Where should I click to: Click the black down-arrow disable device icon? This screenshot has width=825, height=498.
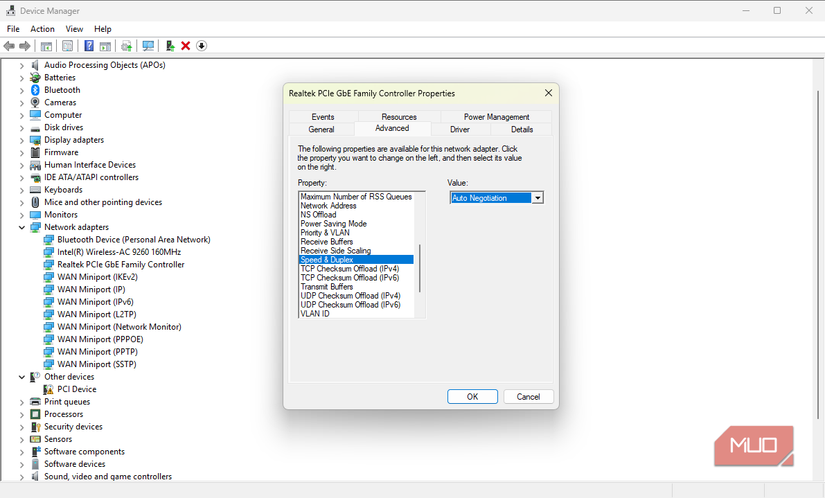[x=201, y=46]
